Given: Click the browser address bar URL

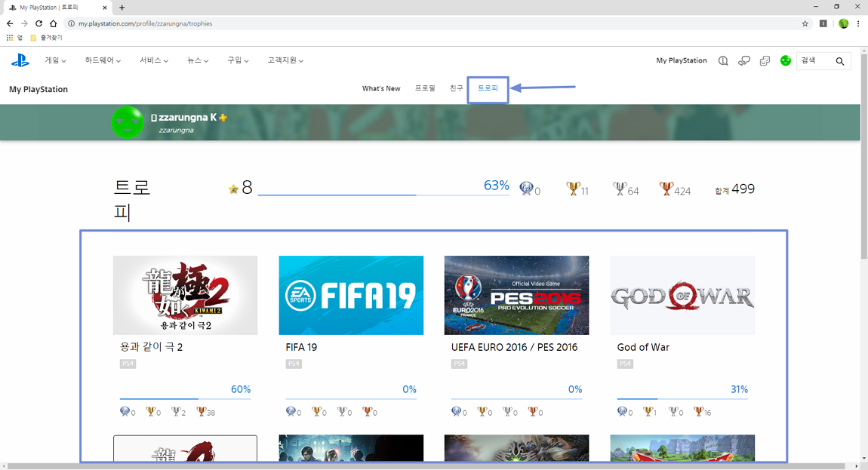Looking at the screenshot, I should pyautogui.click(x=145, y=24).
